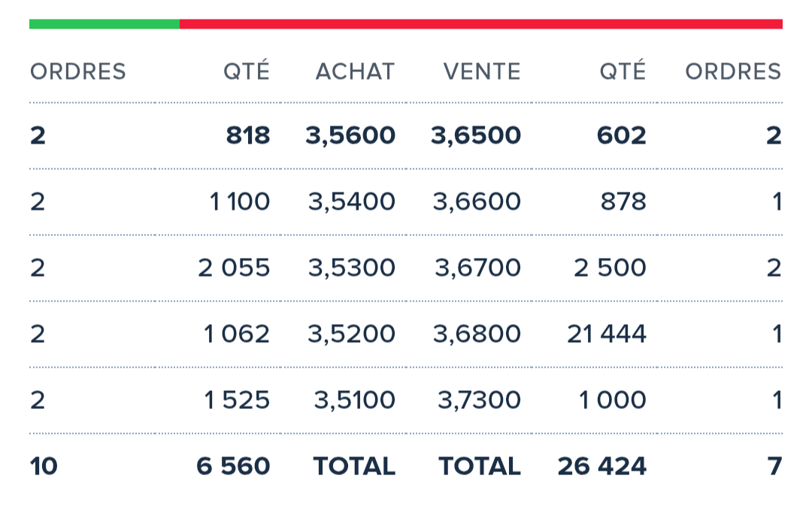Click total ask quantity 26 424
Image resolution: width=812 pixels, height=509 pixels.
point(601,466)
